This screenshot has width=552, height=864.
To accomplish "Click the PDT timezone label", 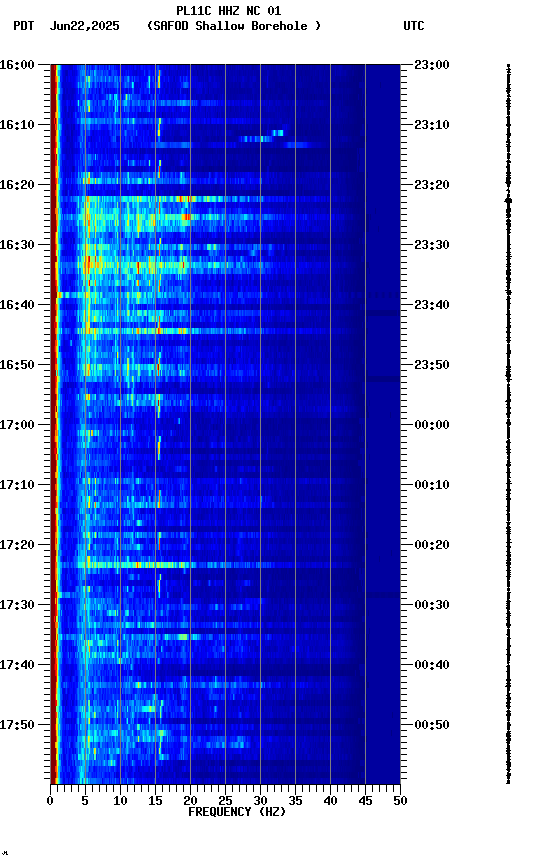I will [x=24, y=26].
